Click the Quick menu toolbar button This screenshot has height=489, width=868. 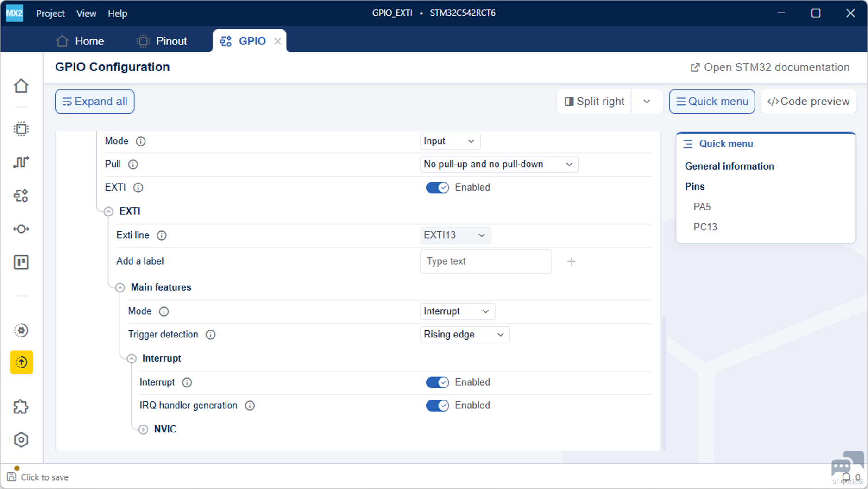[x=712, y=102]
